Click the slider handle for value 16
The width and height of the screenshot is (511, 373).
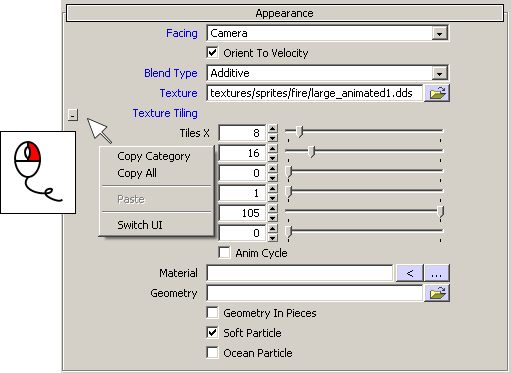pos(311,152)
